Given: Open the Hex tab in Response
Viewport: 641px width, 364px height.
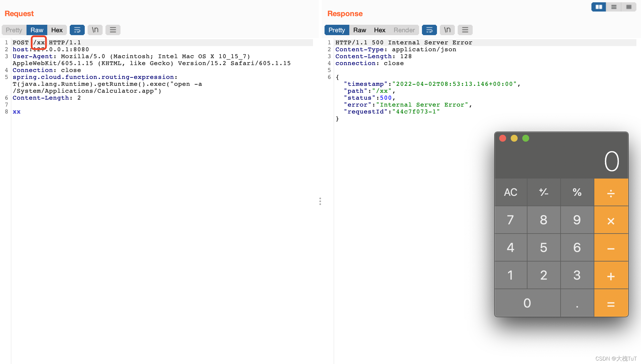Looking at the screenshot, I should (x=380, y=30).
